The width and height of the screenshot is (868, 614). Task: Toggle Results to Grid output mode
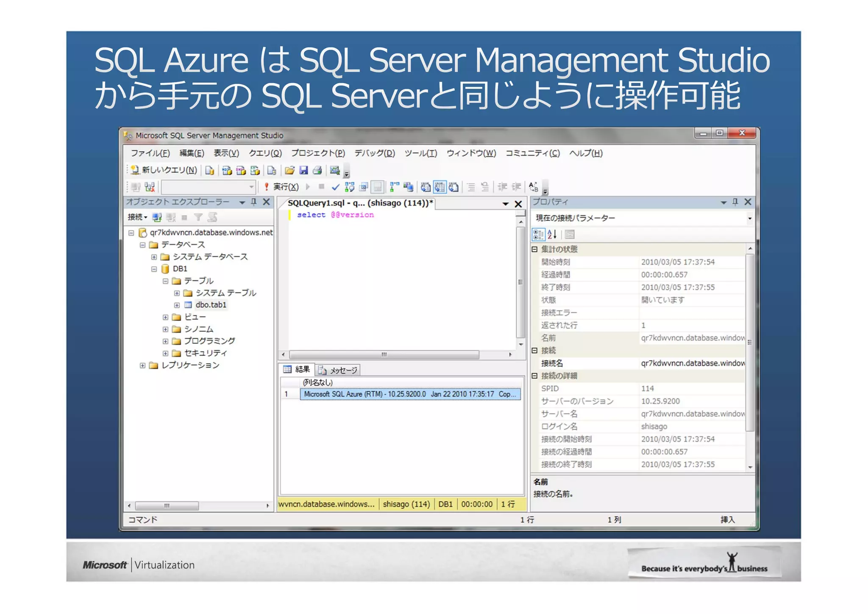pos(440,187)
